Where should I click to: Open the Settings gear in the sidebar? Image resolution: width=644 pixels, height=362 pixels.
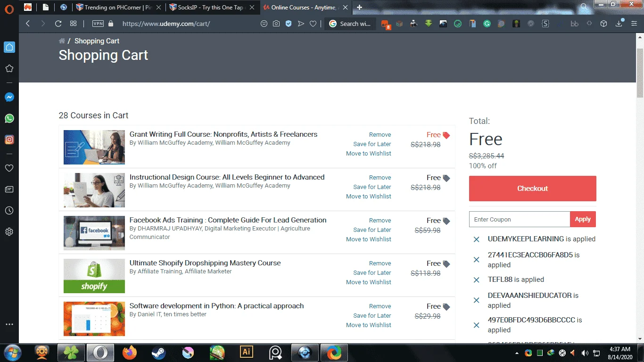pyautogui.click(x=9, y=232)
